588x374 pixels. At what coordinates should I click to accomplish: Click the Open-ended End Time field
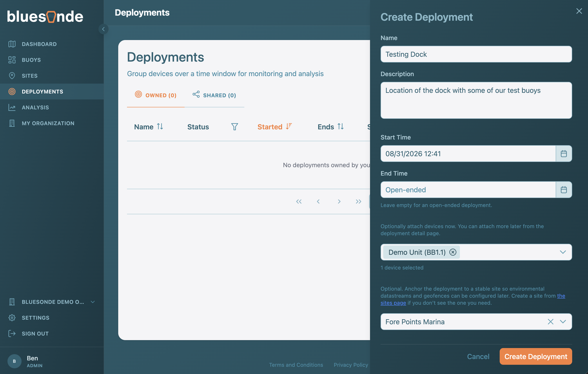[468, 190]
